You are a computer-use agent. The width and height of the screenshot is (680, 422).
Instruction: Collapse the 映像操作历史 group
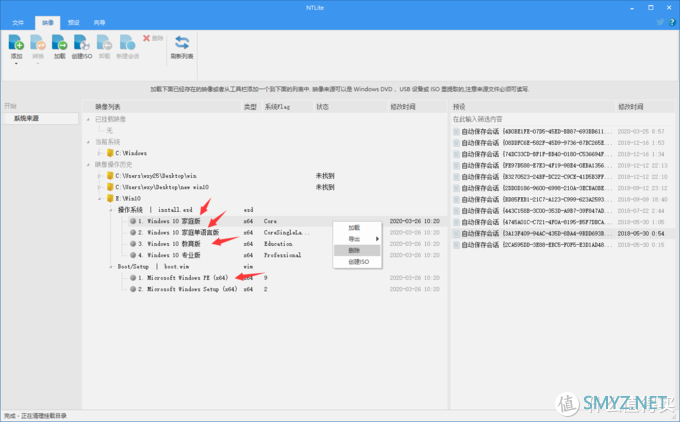(x=88, y=164)
